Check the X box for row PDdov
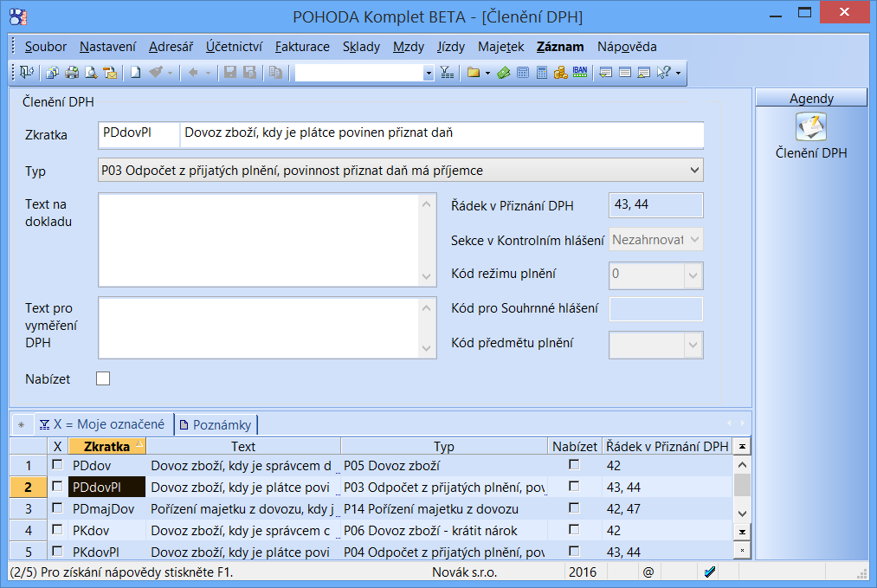The height and width of the screenshot is (588, 877). (57, 465)
